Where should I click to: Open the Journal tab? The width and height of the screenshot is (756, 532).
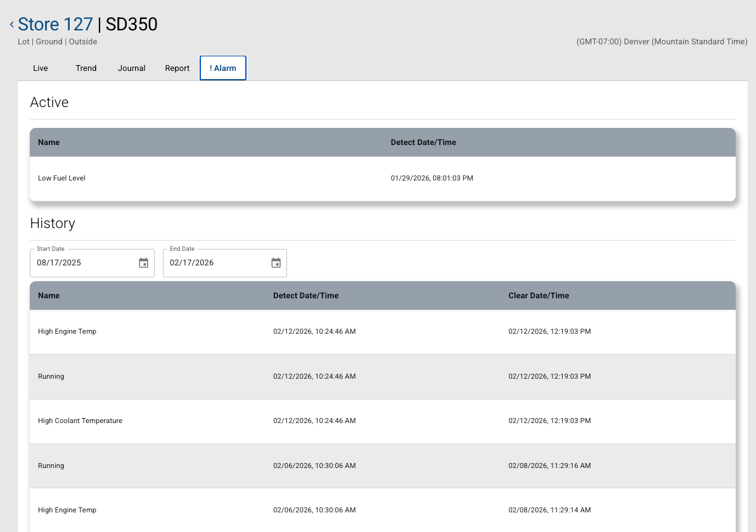pyautogui.click(x=132, y=68)
